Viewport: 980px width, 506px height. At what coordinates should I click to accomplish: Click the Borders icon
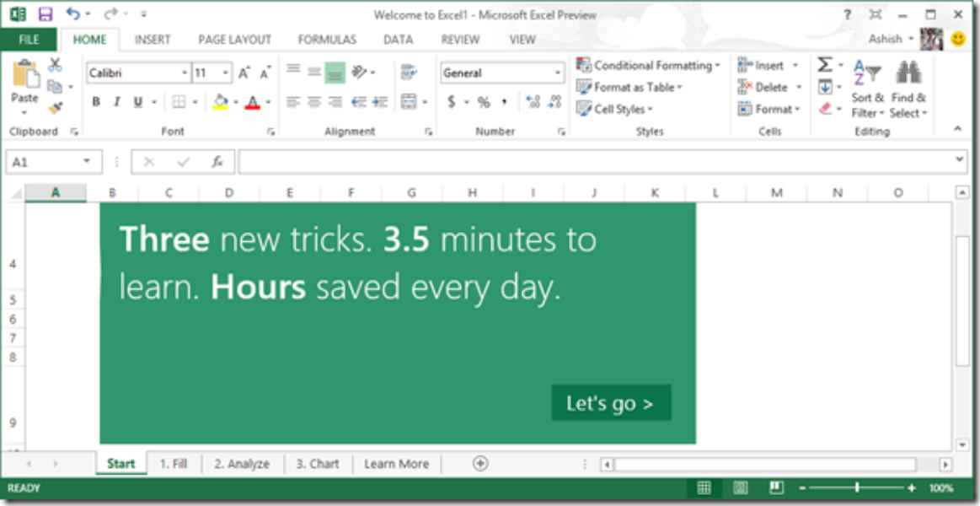click(x=179, y=102)
